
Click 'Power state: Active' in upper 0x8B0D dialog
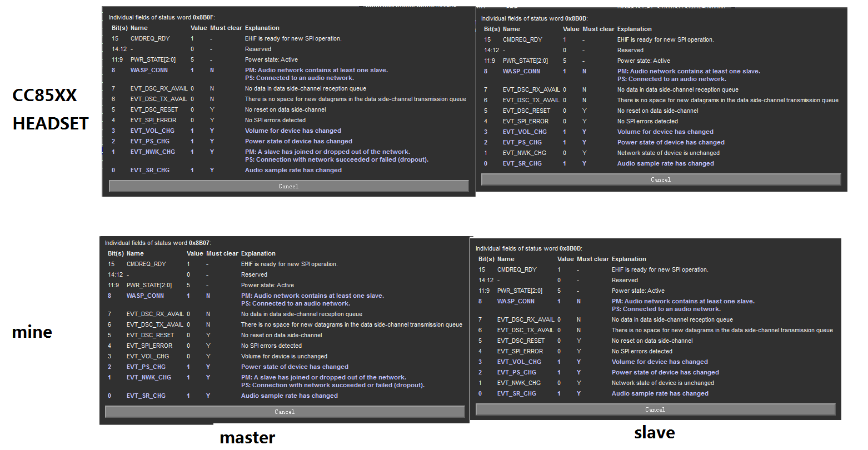pos(643,61)
